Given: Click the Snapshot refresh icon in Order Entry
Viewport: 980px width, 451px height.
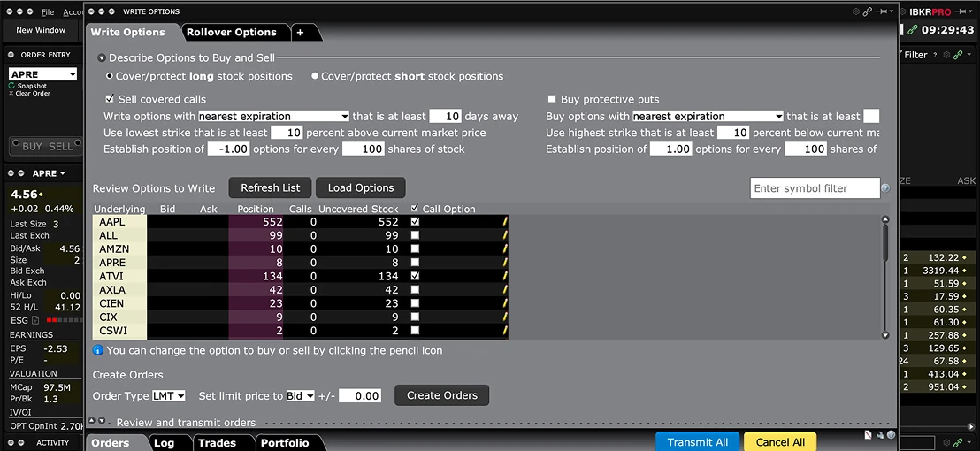Looking at the screenshot, I should 11,86.
